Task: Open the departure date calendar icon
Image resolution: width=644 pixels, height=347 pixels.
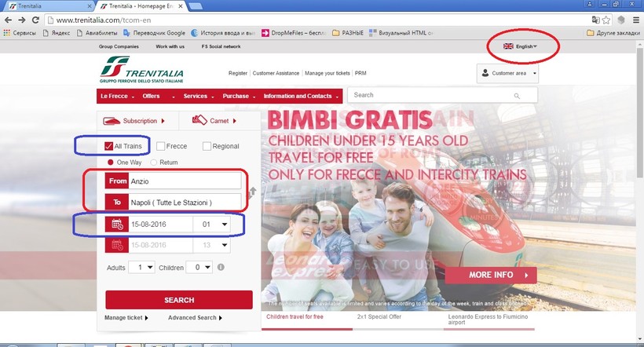Action: [117, 225]
